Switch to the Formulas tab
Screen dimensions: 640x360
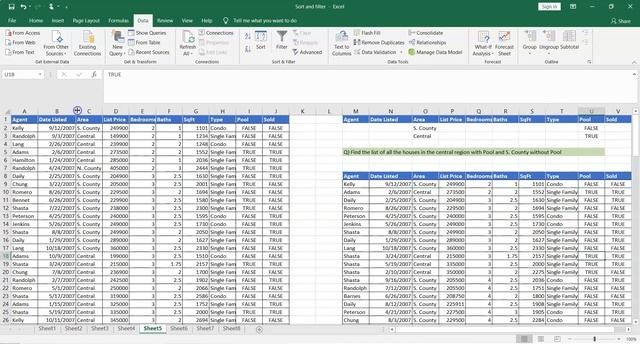coord(118,20)
